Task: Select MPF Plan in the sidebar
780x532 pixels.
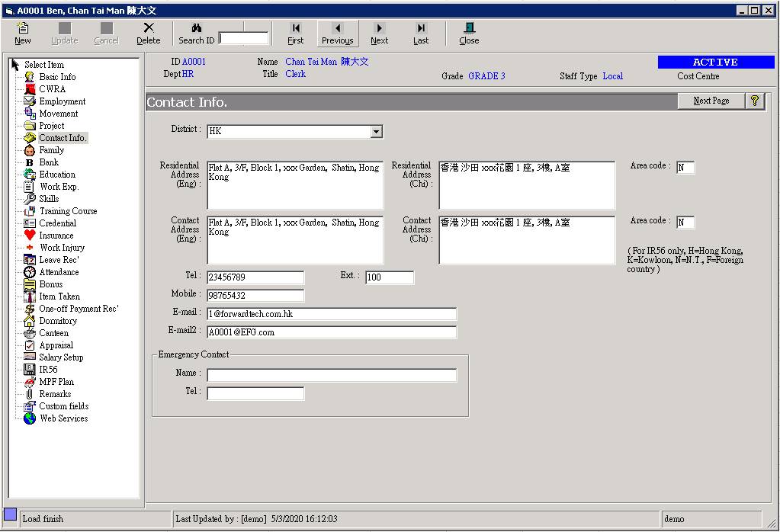Action: [x=56, y=381]
